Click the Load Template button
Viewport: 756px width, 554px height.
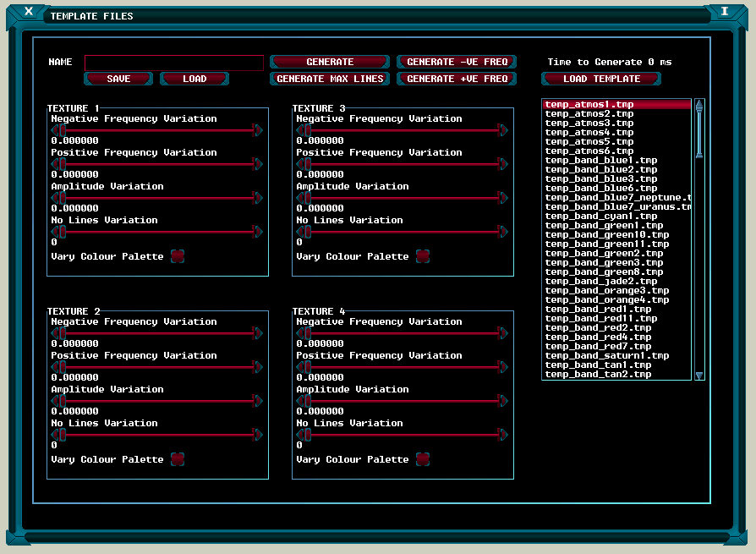601,79
